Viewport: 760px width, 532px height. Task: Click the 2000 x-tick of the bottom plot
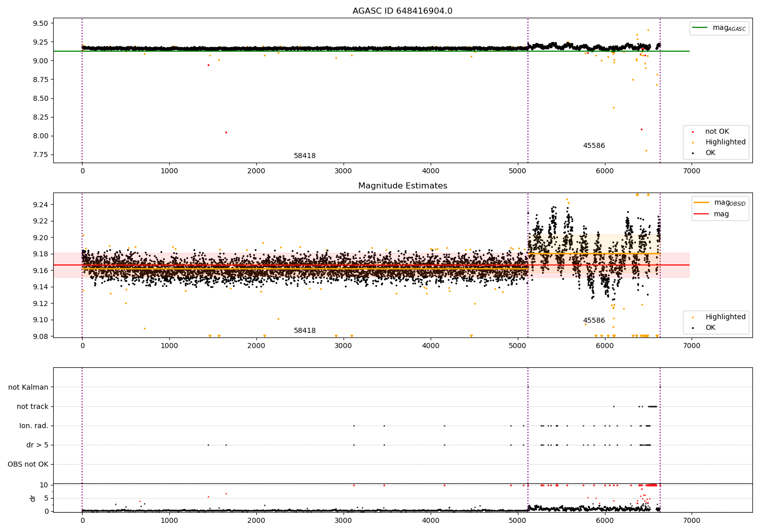point(256,520)
